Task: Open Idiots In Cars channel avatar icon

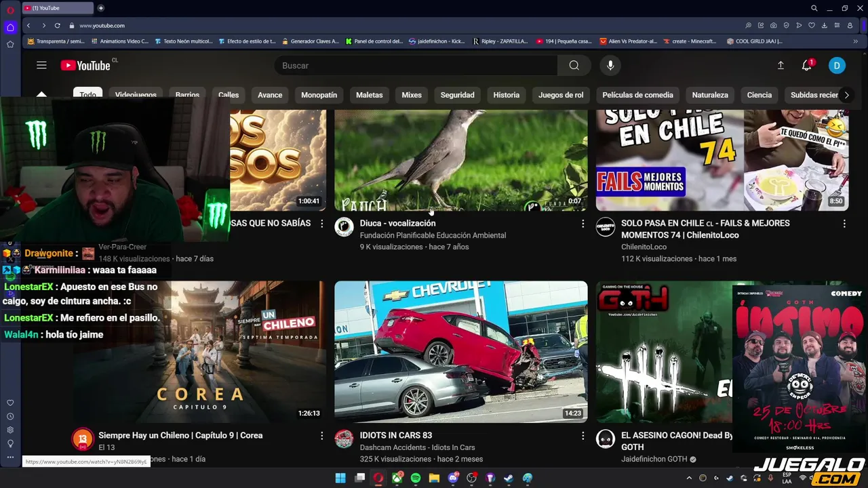Action: click(344, 439)
